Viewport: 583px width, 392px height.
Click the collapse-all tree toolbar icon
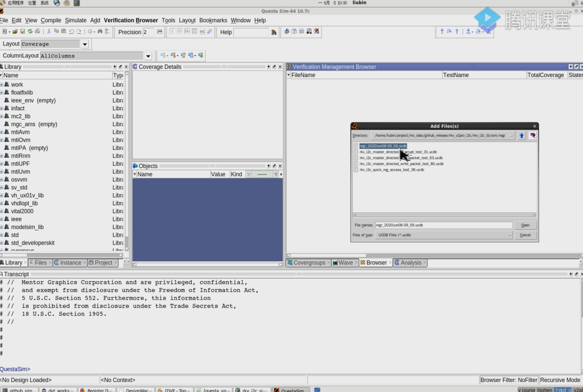(107, 32)
